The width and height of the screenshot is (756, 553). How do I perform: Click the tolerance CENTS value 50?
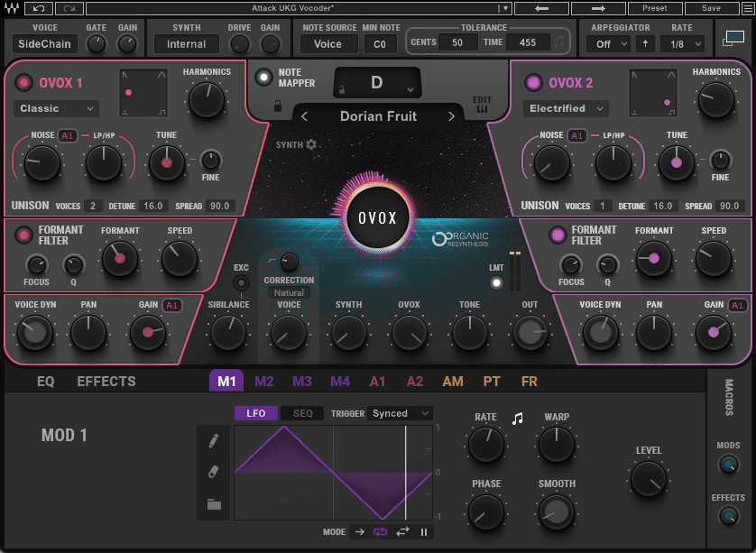(457, 42)
